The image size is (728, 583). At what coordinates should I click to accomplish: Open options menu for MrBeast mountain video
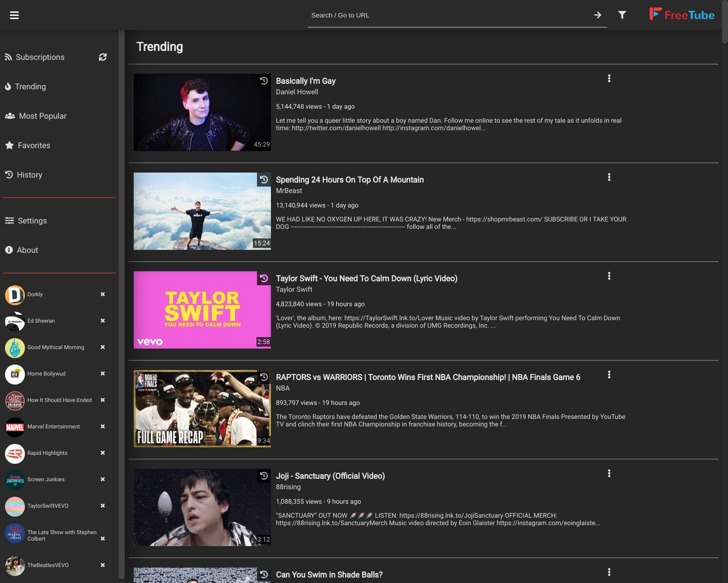point(609,177)
